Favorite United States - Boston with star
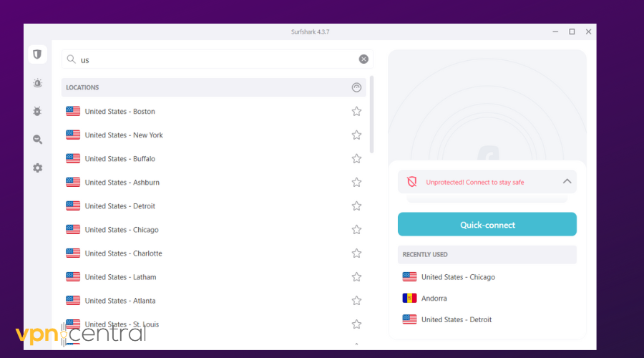Image resolution: width=644 pixels, height=358 pixels. pos(356,112)
